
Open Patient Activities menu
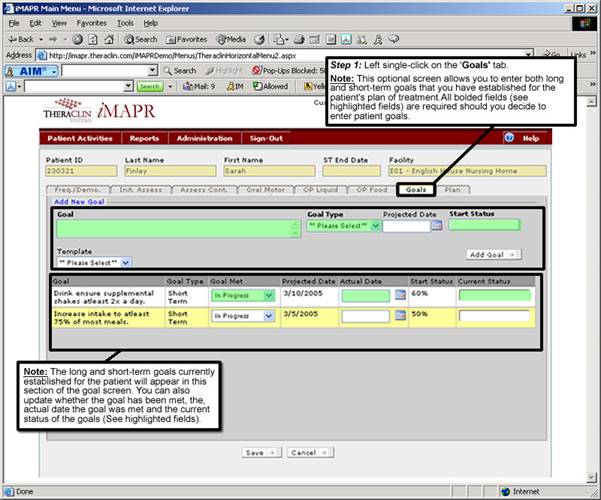80,138
